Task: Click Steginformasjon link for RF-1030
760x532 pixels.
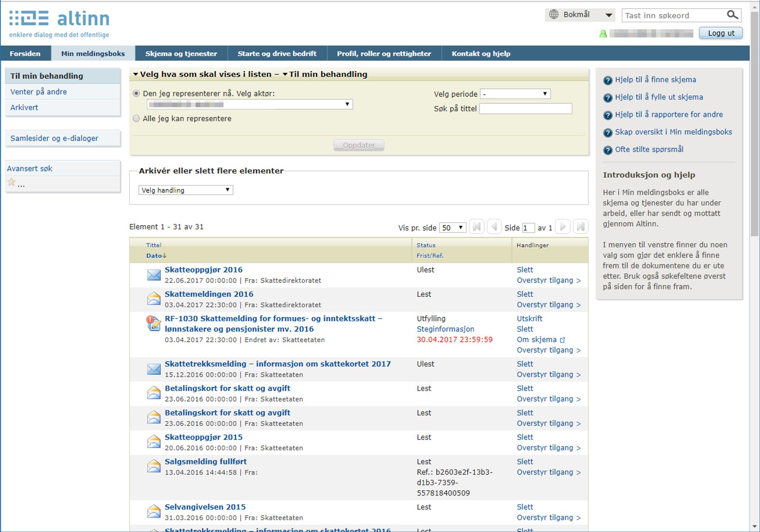Action: click(445, 329)
